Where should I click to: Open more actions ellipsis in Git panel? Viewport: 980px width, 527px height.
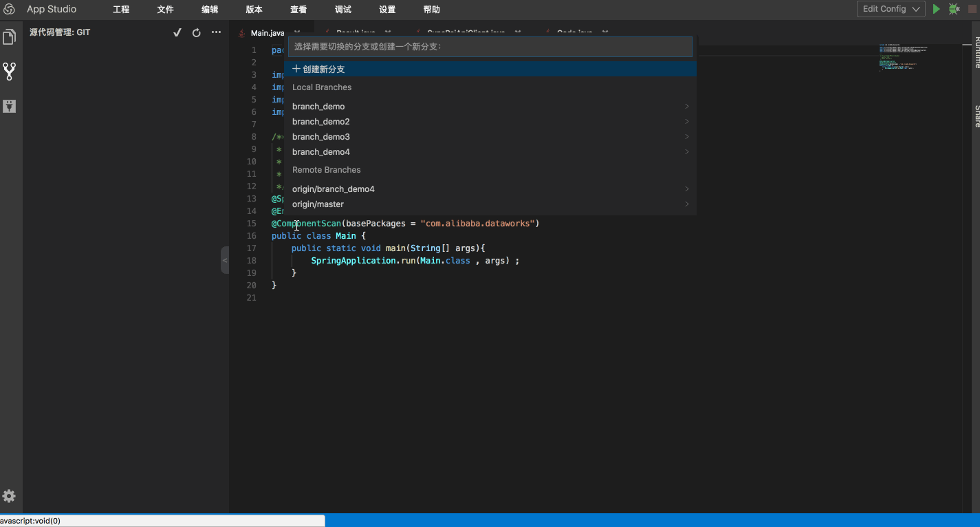tap(216, 32)
